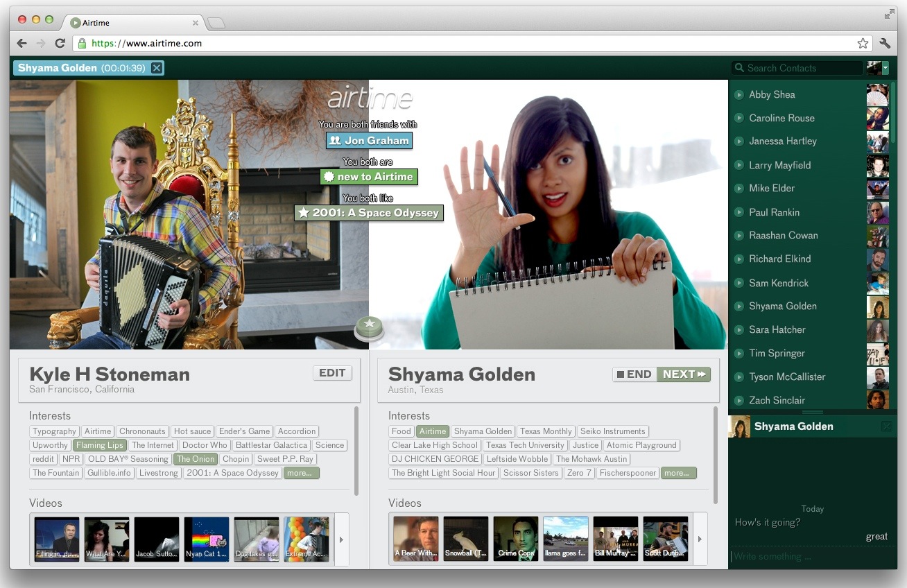Click the Write something chat input
The height and width of the screenshot is (588, 907).
(x=812, y=556)
